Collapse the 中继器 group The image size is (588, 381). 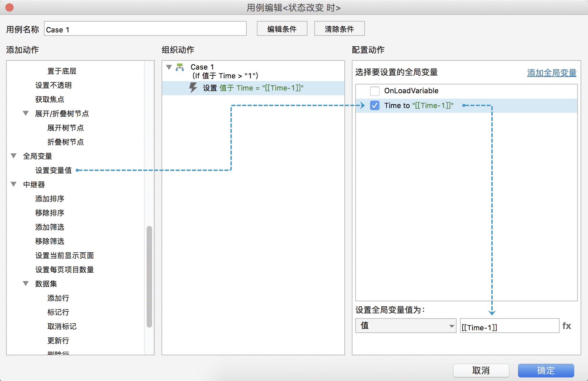pos(14,184)
